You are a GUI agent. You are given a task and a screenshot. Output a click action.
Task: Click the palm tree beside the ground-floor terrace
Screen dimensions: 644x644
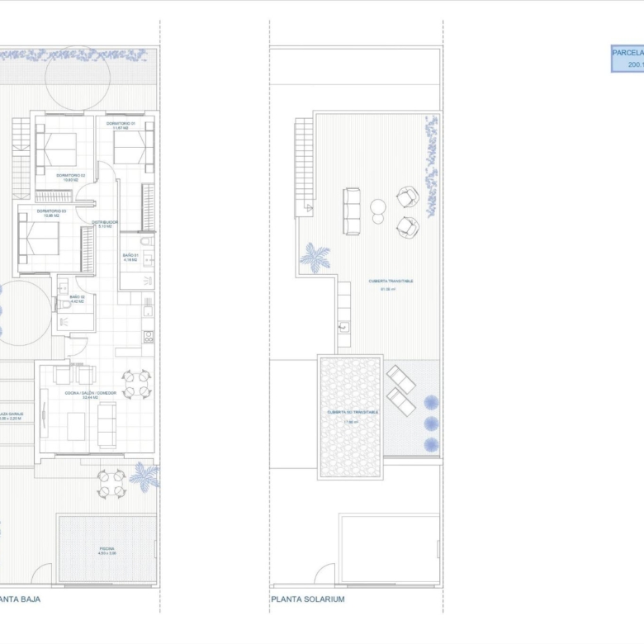(x=144, y=476)
